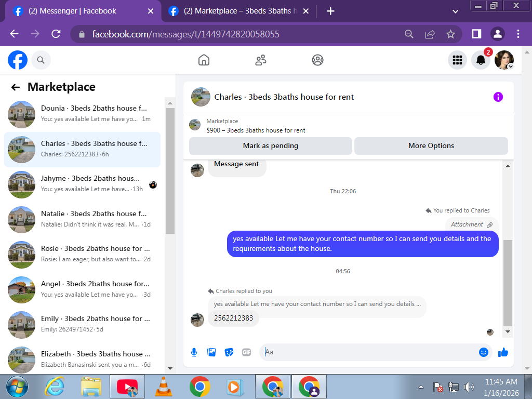This screenshot has height=399, width=532.
Task: Choose a GIF icon
Action: (247, 352)
